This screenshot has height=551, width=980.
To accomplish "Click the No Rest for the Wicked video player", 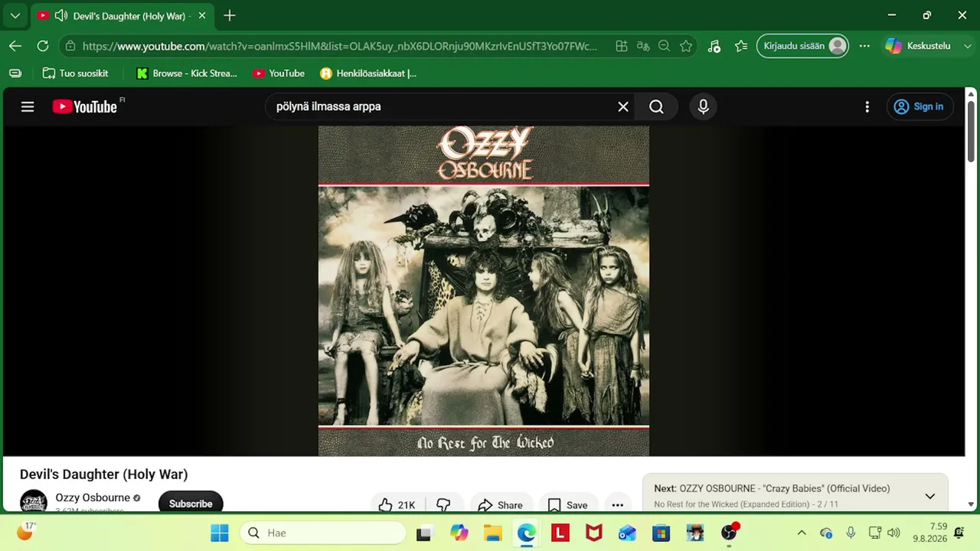I will (484, 291).
